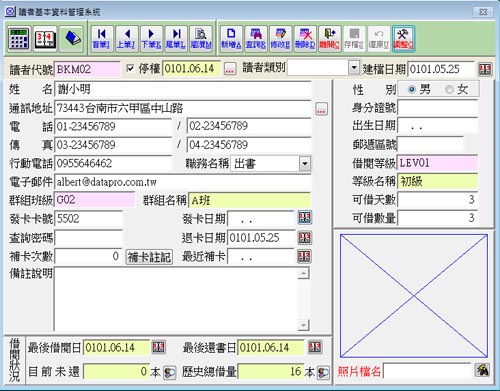Go to next record (下筆)

[151, 39]
